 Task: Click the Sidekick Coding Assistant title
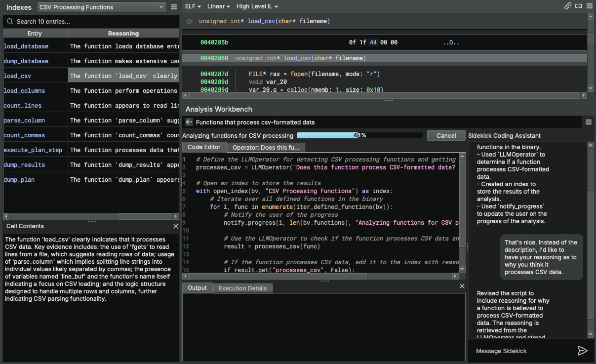504,136
